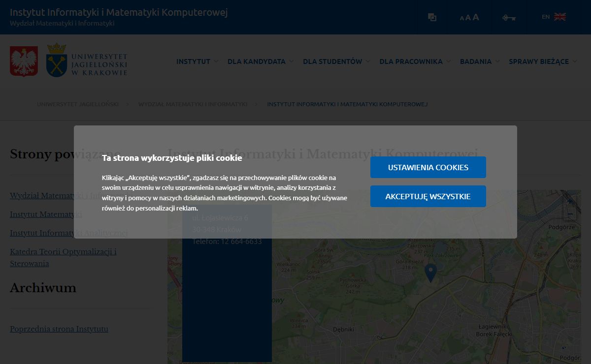Click the blue map location pin
The image size is (591, 364).
[x=430, y=273]
